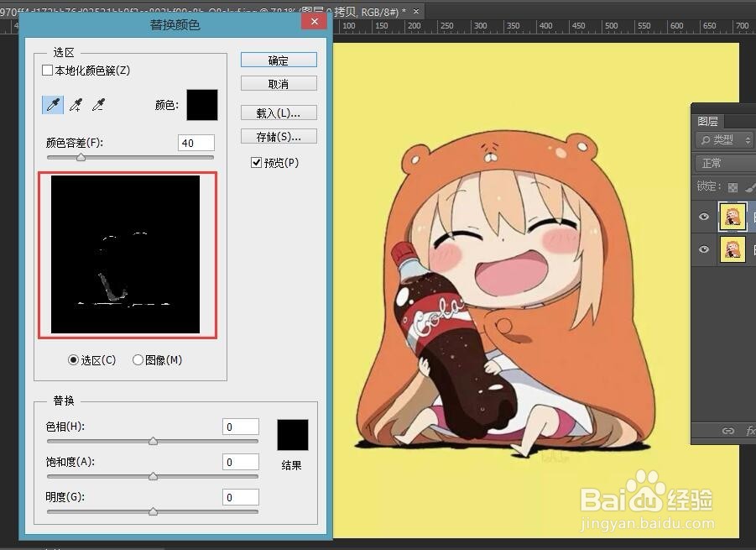Click the 存储(S)... button
The image size is (756, 550).
(x=279, y=137)
